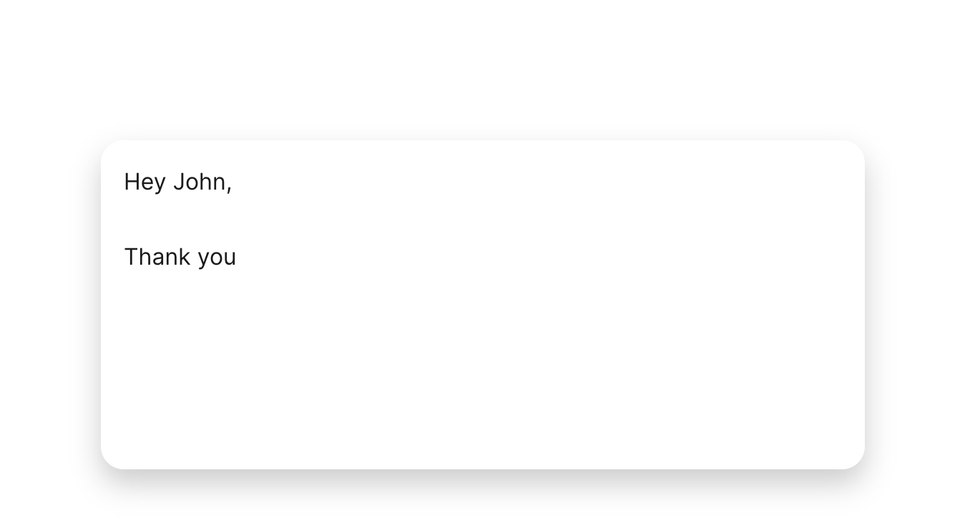Click the blank line between the two paragraphs

coord(483,220)
